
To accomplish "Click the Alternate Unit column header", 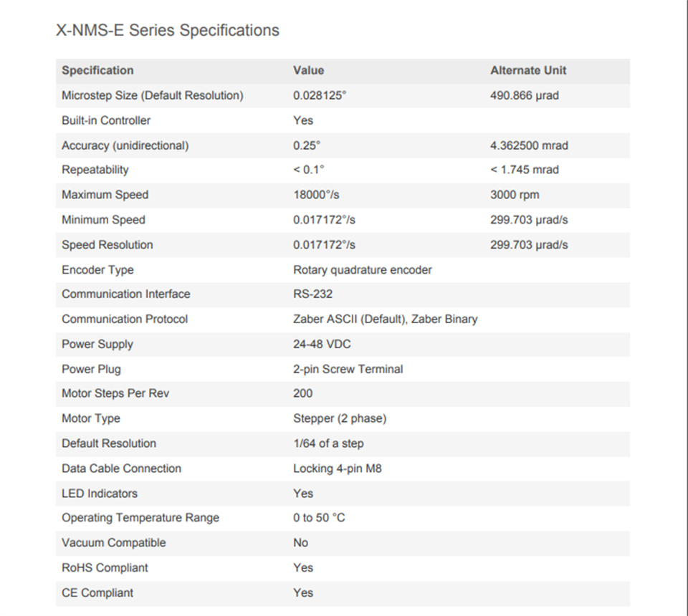I will click(528, 71).
